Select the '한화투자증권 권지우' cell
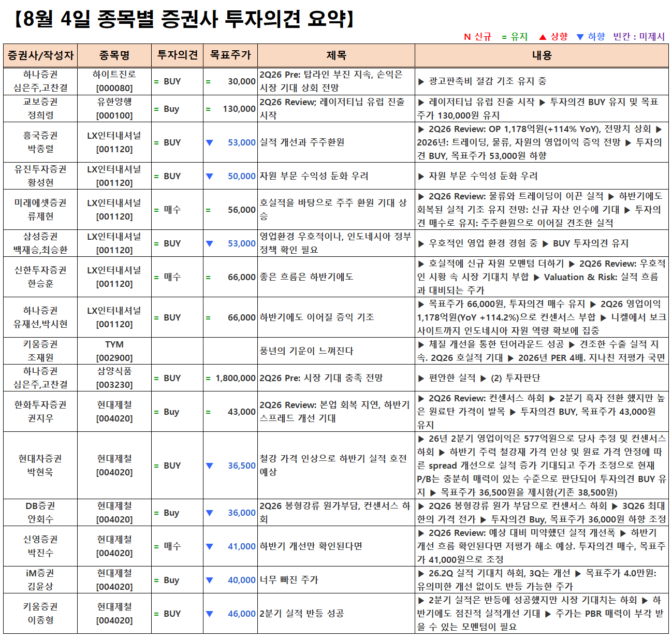Image resolution: width=672 pixels, height=639 pixels. coord(40,411)
